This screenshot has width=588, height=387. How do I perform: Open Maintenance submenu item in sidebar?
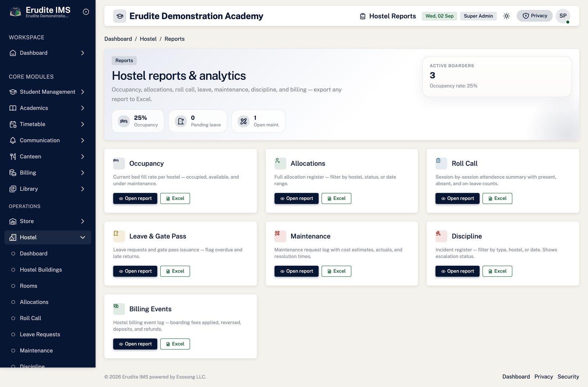(x=48, y=351)
